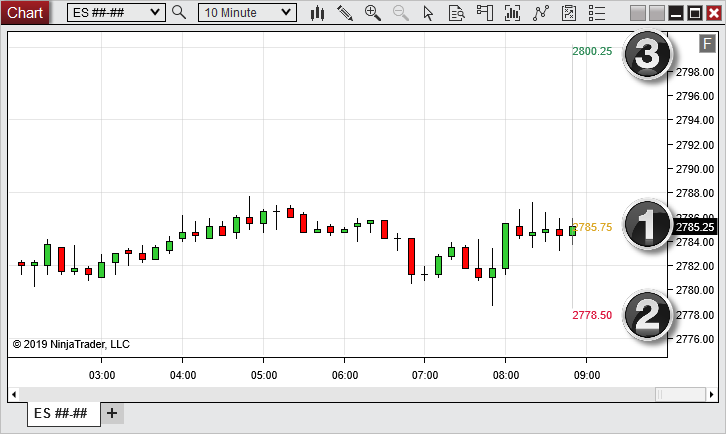Expand the 10 Minute interval selector
The image size is (726, 434).
247,13
